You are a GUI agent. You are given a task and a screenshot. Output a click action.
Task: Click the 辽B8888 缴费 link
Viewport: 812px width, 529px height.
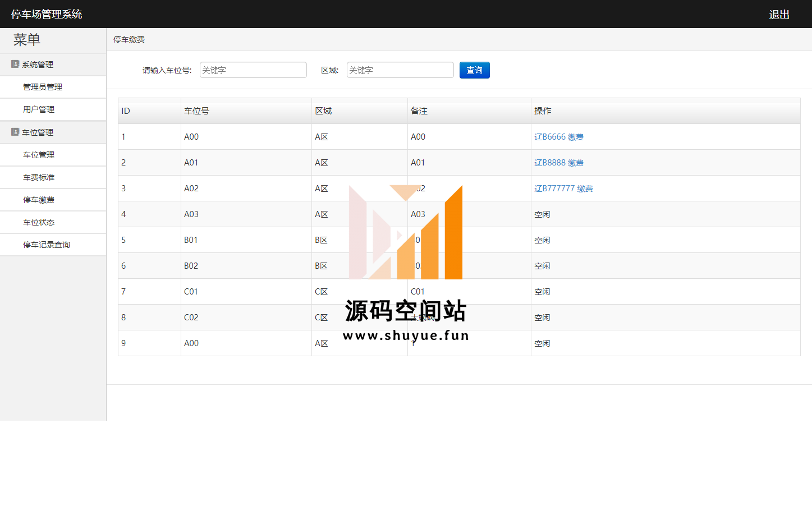click(558, 163)
